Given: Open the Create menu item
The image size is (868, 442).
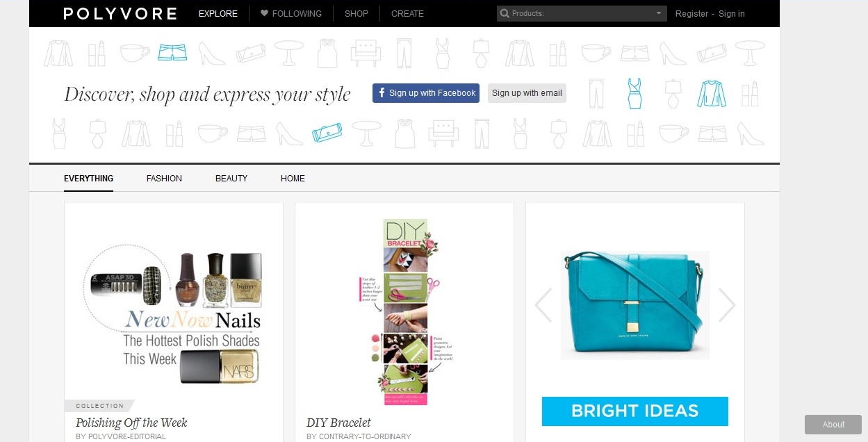Looking at the screenshot, I should (x=407, y=13).
